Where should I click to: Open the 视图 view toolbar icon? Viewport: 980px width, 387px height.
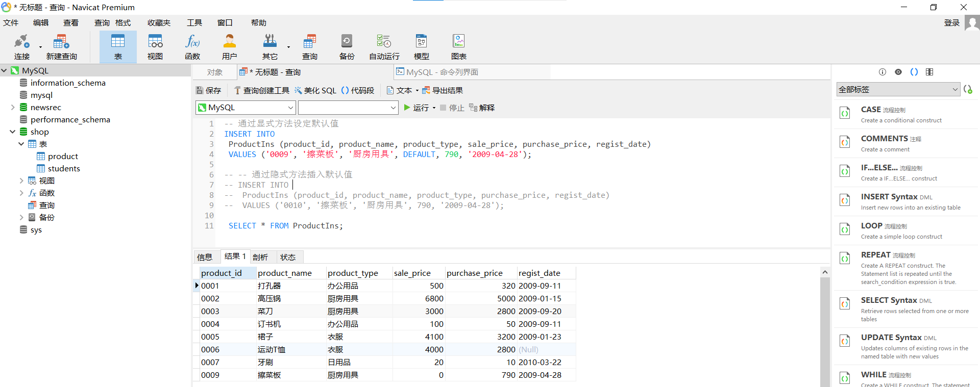coord(155,47)
